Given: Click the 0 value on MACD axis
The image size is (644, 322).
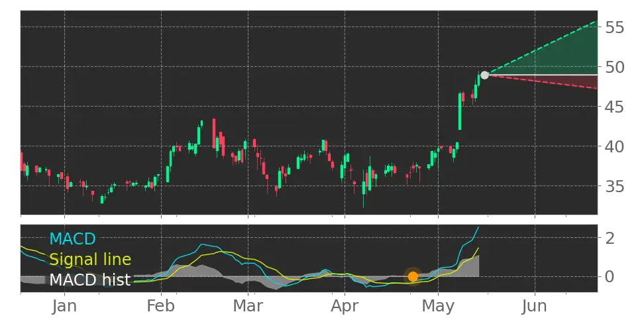Looking at the screenshot, I should (x=610, y=276).
